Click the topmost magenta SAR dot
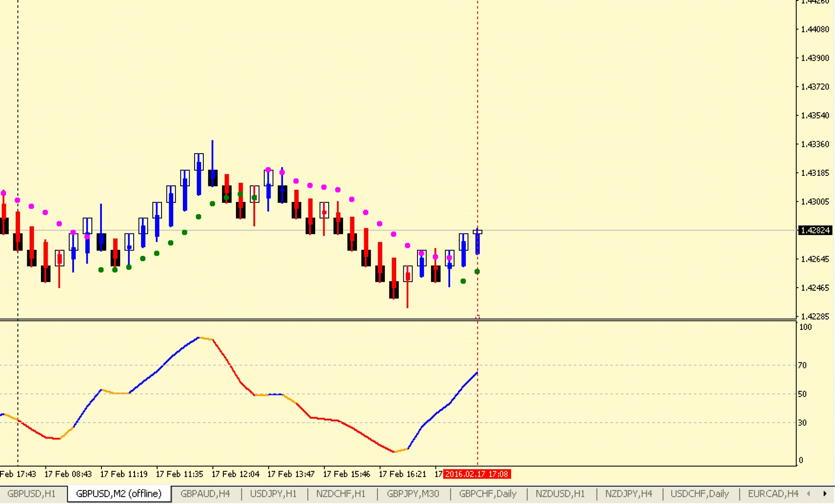This screenshot has height=504, width=835. click(x=268, y=170)
